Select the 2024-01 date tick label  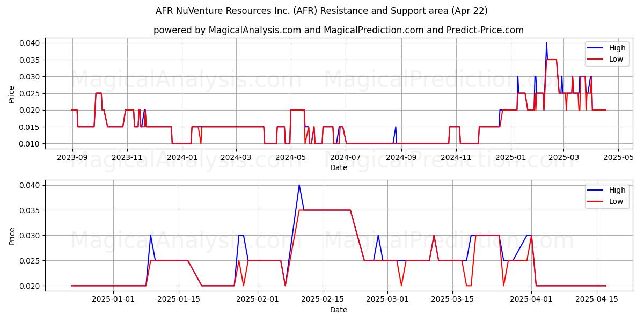[182, 157]
